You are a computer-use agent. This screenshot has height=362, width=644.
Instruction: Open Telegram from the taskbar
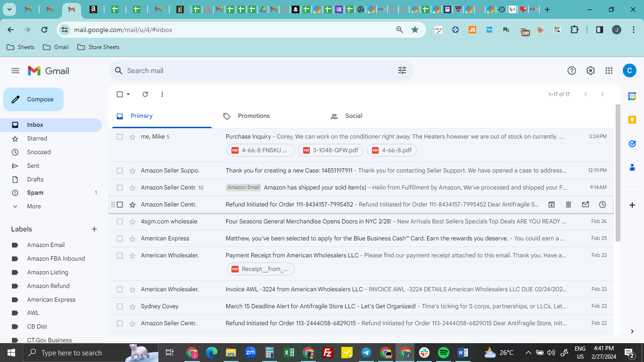(x=366, y=353)
